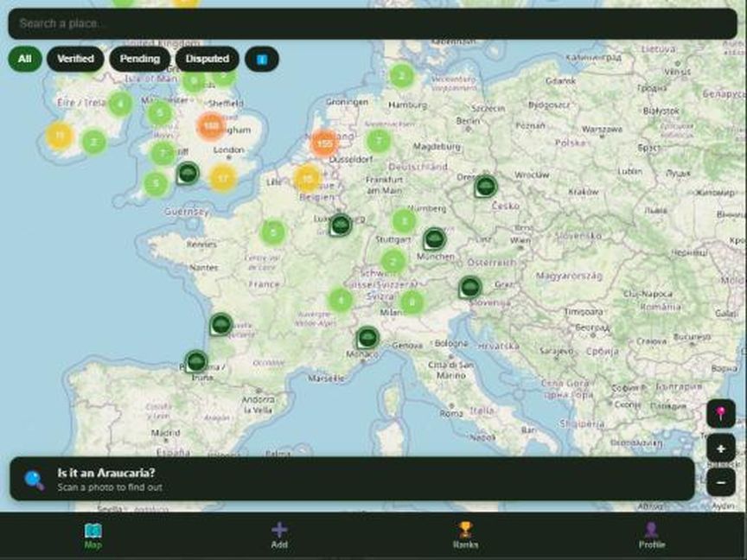Filter map by Pending trees
Viewport: 747px width, 560px height.
pos(139,59)
